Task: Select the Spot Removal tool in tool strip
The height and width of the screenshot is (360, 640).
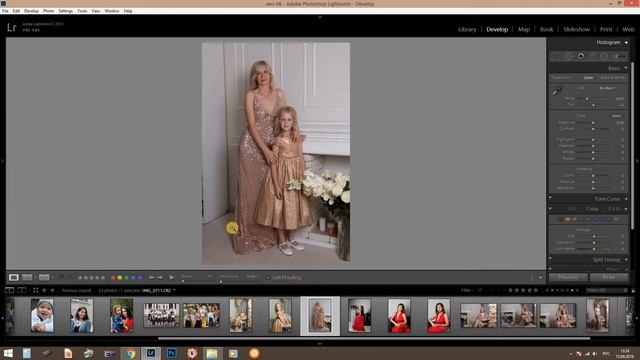Action: tap(569, 56)
